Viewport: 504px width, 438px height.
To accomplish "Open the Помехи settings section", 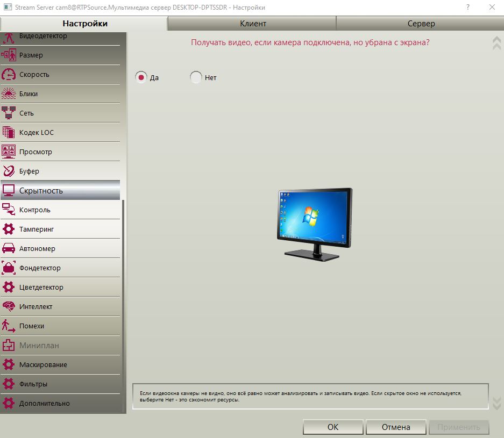I will [60, 326].
